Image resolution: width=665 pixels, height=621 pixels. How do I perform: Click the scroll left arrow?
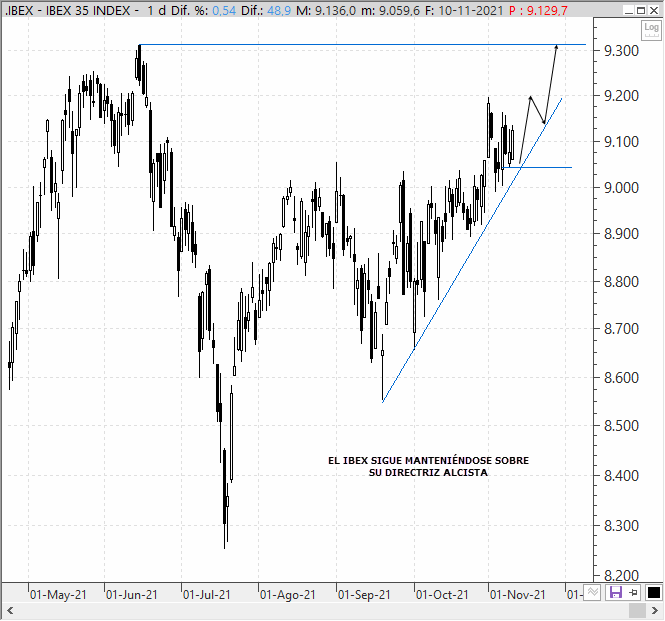(10, 611)
